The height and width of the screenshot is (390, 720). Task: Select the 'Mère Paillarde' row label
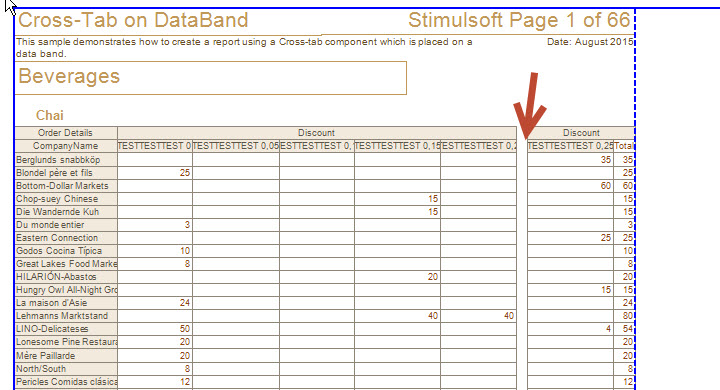click(66, 356)
